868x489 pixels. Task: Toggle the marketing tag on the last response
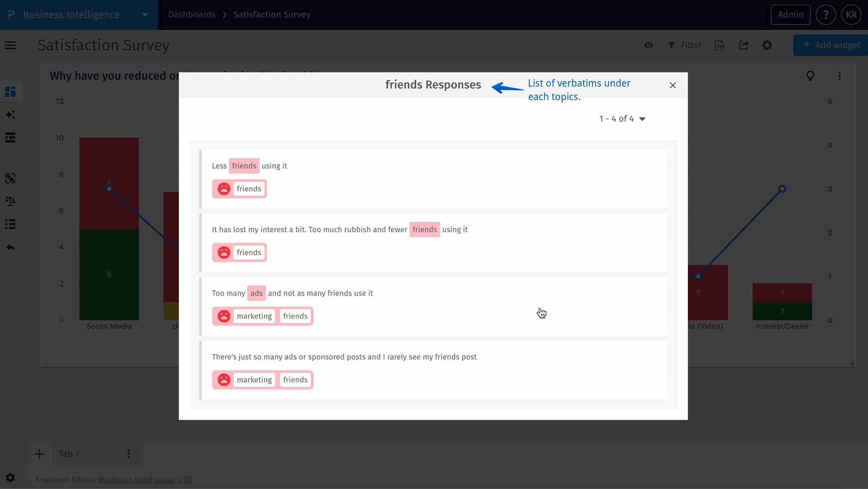[x=254, y=379]
